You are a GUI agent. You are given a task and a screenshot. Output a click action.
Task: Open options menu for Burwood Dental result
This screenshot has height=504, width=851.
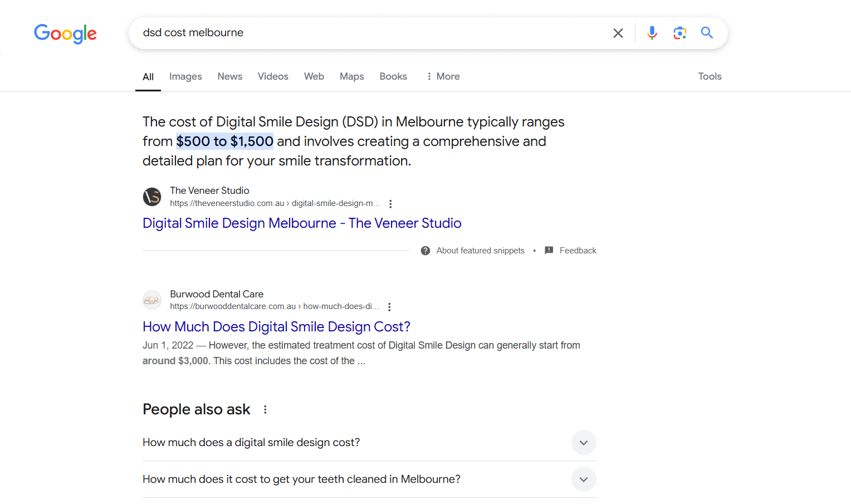(x=389, y=307)
